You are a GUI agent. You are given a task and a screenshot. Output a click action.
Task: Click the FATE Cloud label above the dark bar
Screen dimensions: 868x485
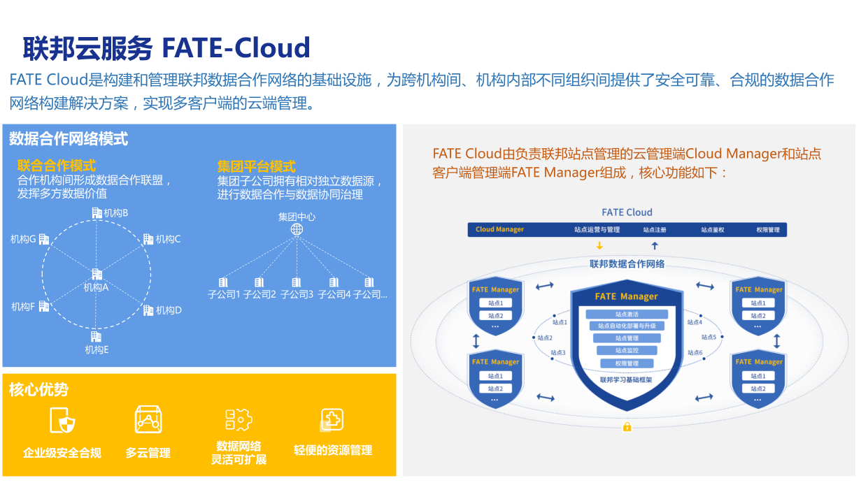point(627,212)
